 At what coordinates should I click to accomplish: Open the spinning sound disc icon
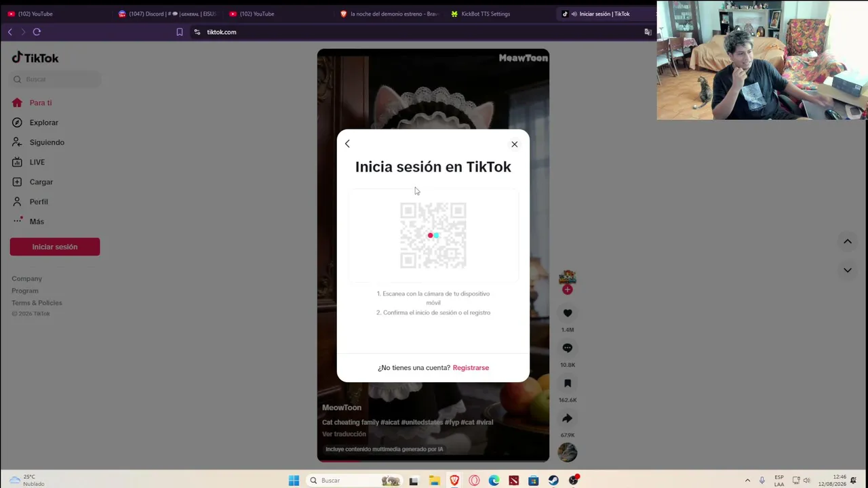point(568,452)
